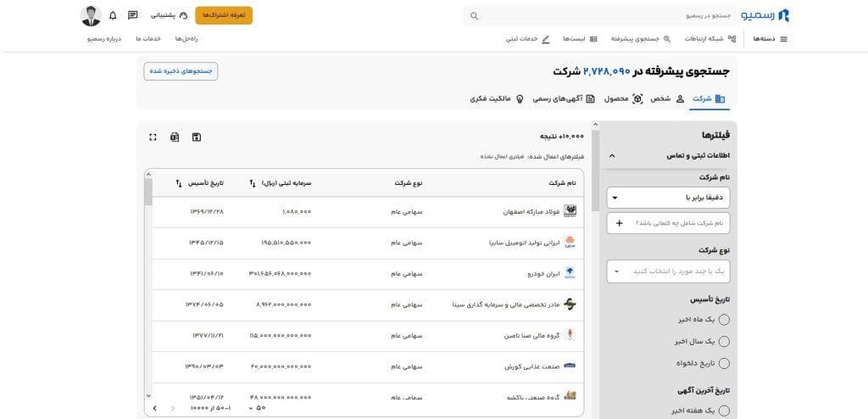This screenshot has width=868, height=419.
Task: Click the Rasmio logo
Action: coord(765,15)
